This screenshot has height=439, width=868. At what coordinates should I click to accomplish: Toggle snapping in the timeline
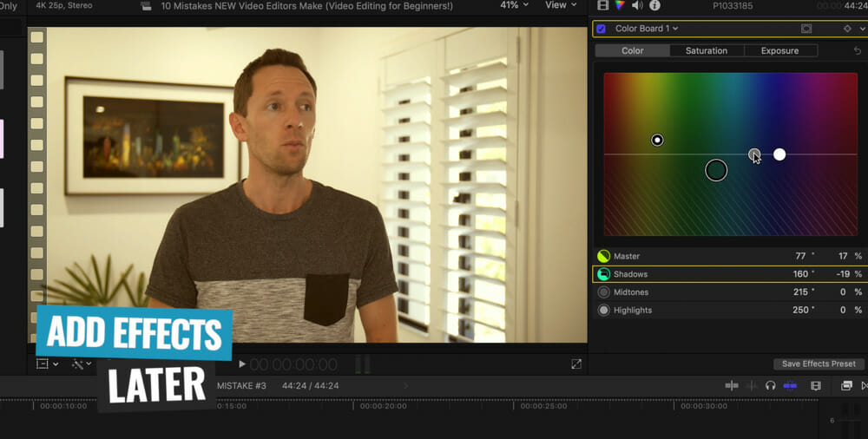[x=790, y=385]
